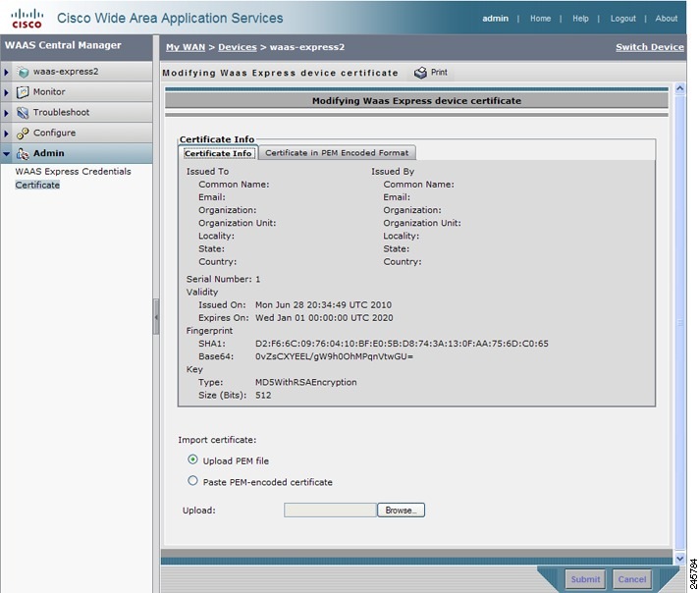
Task: Click the Troubleshoot tool icon
Action: [23, 113]
